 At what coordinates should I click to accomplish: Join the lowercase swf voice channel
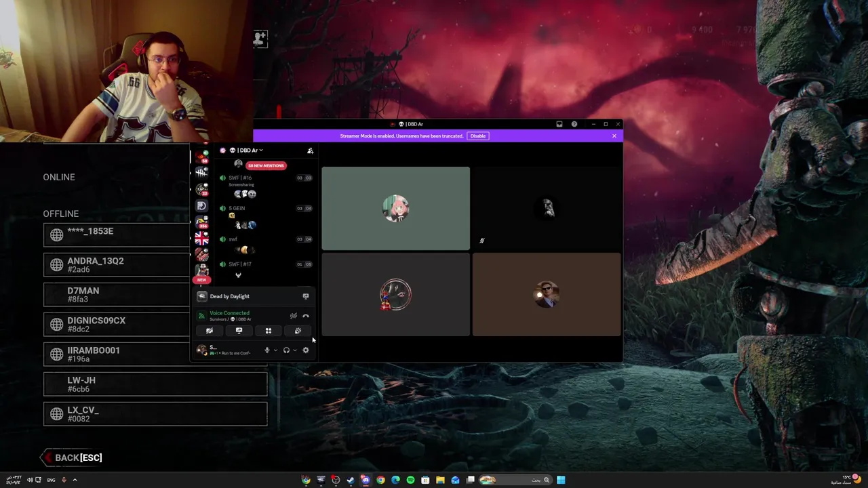coord(264,239)
